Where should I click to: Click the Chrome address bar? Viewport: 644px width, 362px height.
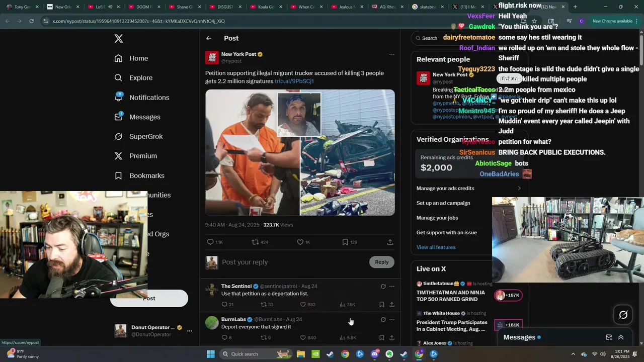point(282,21)
